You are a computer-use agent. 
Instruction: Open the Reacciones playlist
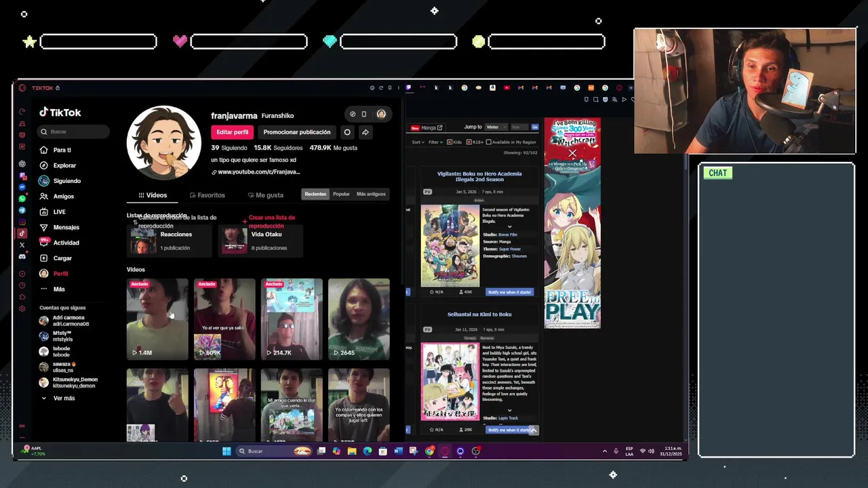click(x=170, y=241)
